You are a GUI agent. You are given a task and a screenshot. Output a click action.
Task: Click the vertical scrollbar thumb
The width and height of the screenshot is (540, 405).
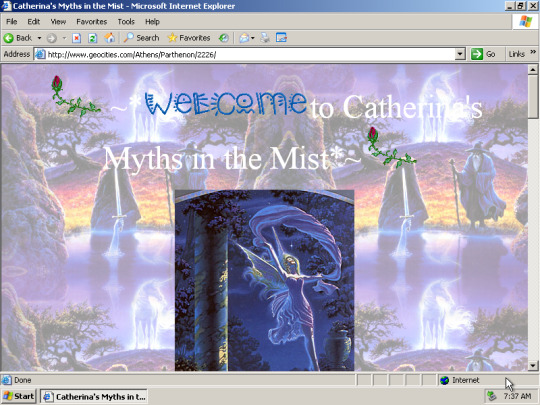533,97
